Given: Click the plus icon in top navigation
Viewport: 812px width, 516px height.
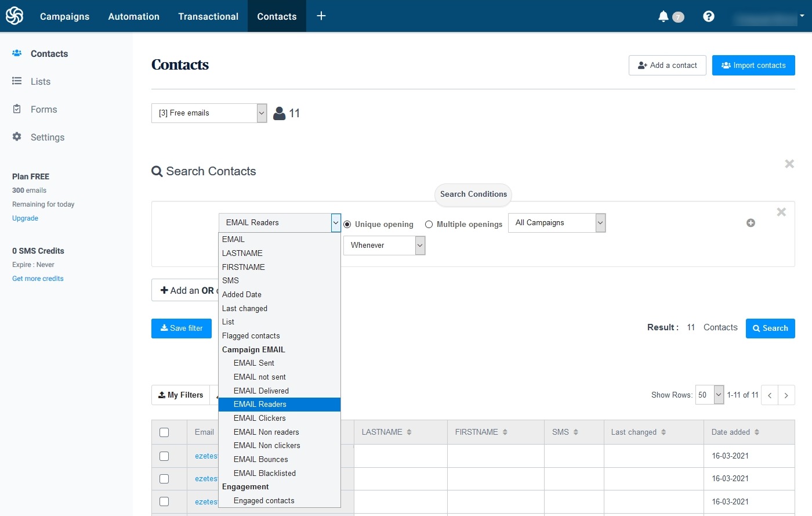Looking at the screenshot, I should [321, 16].
